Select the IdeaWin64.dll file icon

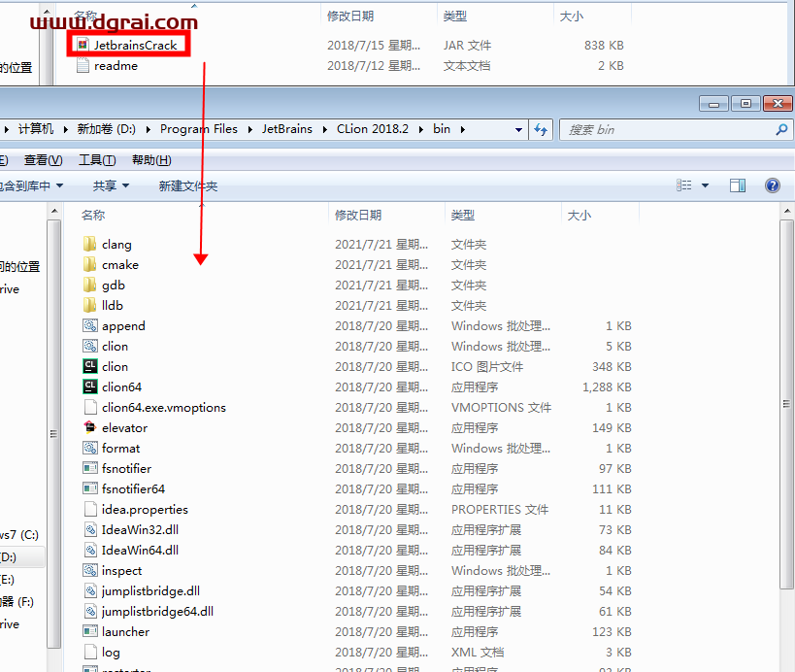[90, 550]
